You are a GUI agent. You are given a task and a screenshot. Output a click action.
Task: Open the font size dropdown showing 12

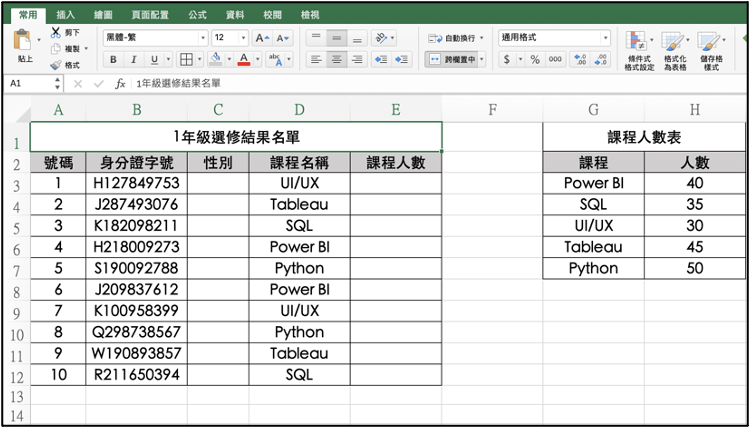click(243, 38)
